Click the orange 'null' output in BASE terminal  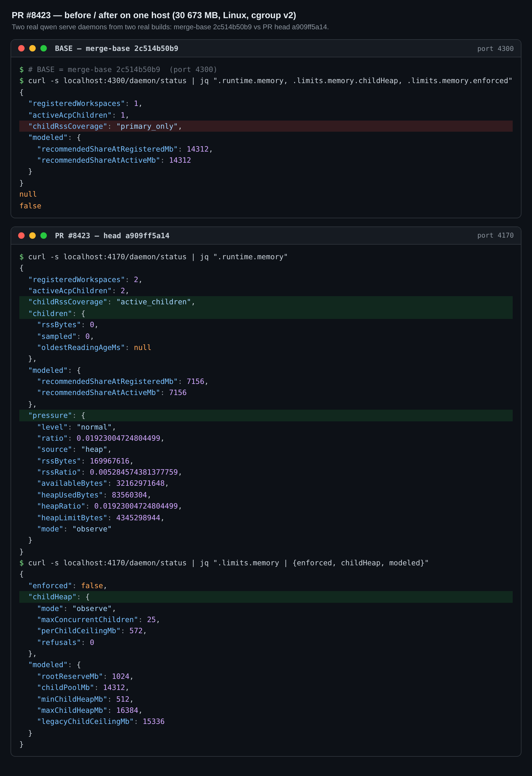click(28, 194)
